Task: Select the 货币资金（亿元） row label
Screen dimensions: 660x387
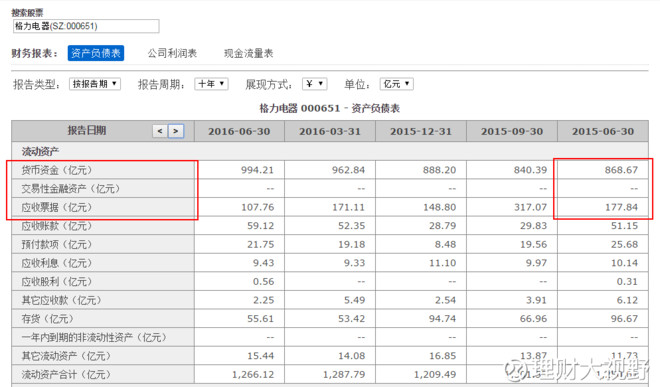Action: click(57, 170)
